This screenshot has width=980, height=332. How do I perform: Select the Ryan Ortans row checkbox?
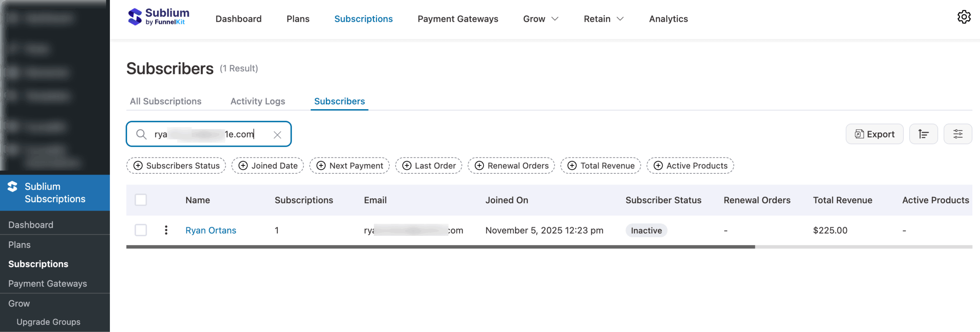point(141,230)
